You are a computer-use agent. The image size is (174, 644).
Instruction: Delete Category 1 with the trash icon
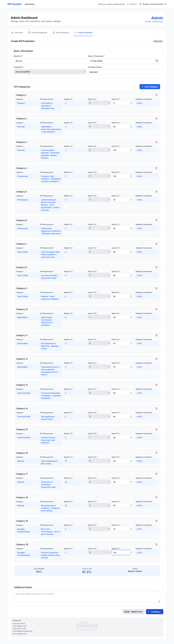click(156, 95)
